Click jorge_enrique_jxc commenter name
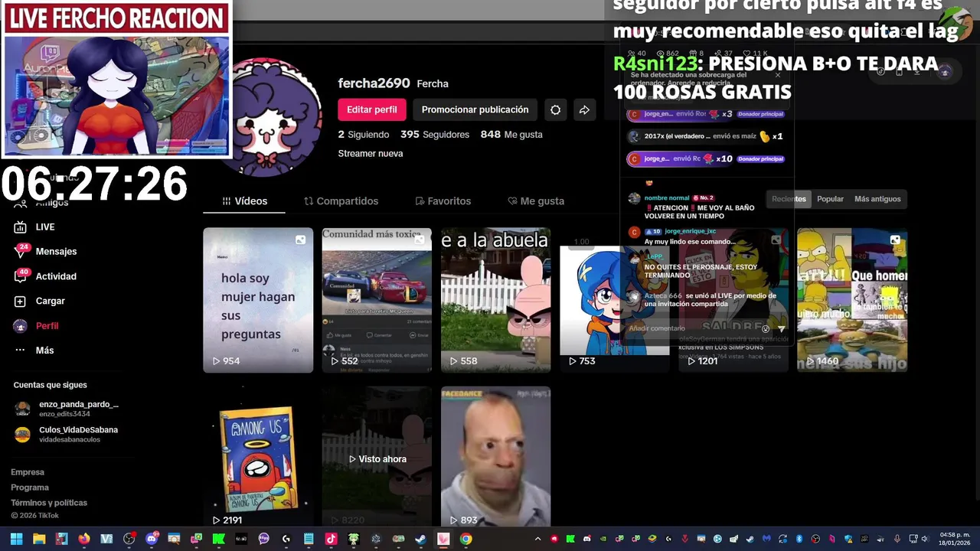980x551 pixels. tap(691, 231)
